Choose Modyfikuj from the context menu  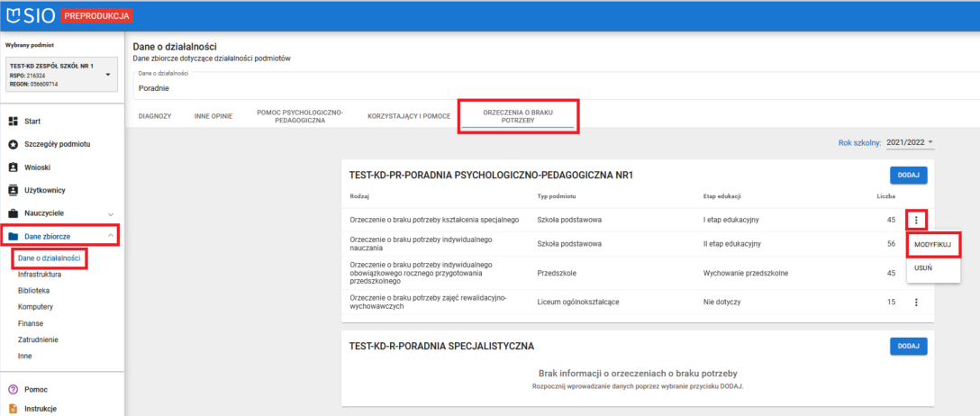click(933, 245)
